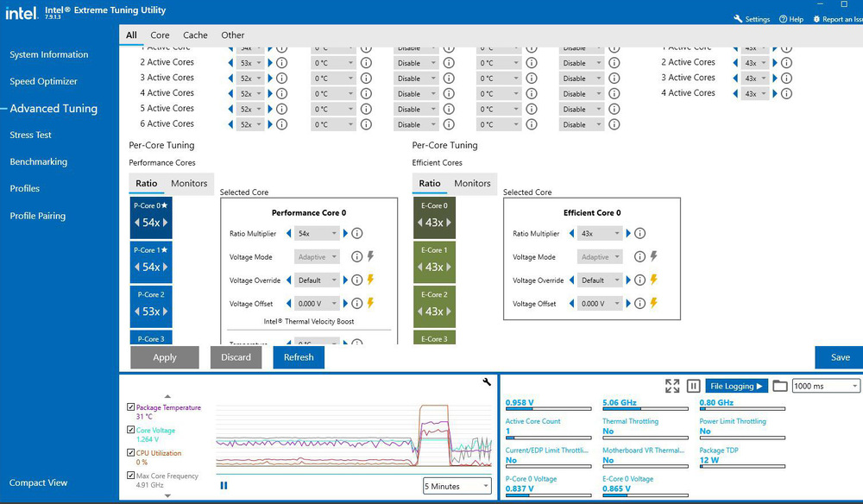This screenshot has height=504, width=863.
Task: Open the Help icon in the title bar
Action: (x=784, y=19)
